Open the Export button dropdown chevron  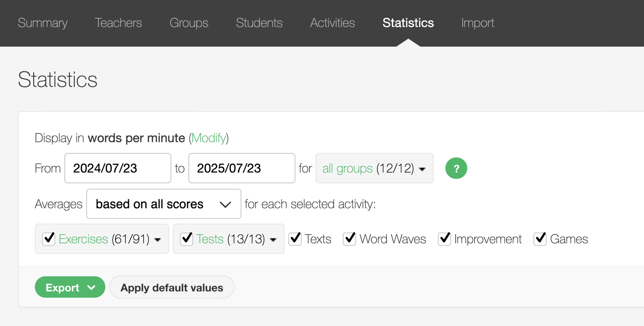coord(92,288)
